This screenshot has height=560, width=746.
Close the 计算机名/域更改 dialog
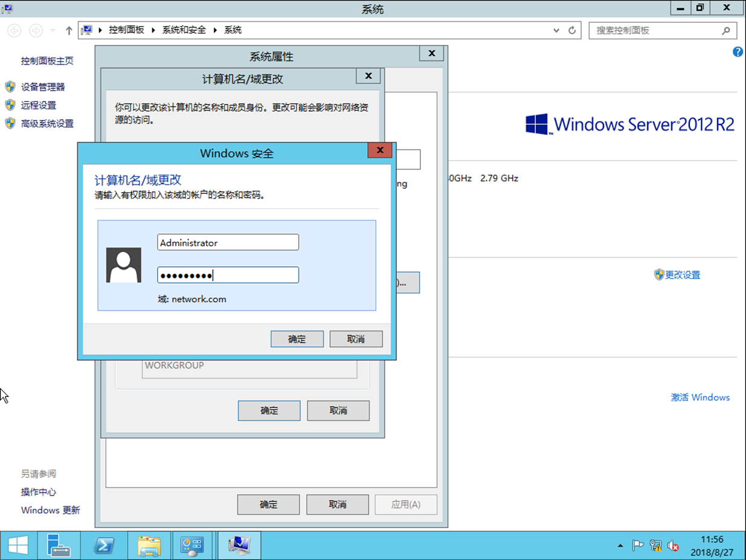pos(368,76)
